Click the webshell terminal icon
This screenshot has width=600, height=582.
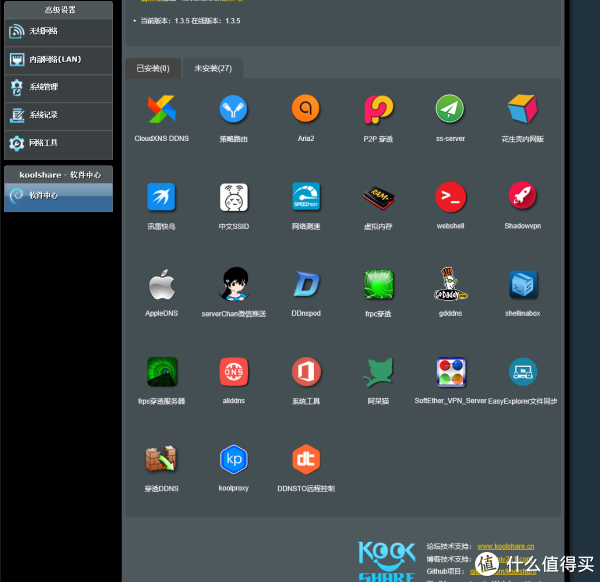point(450,197)
